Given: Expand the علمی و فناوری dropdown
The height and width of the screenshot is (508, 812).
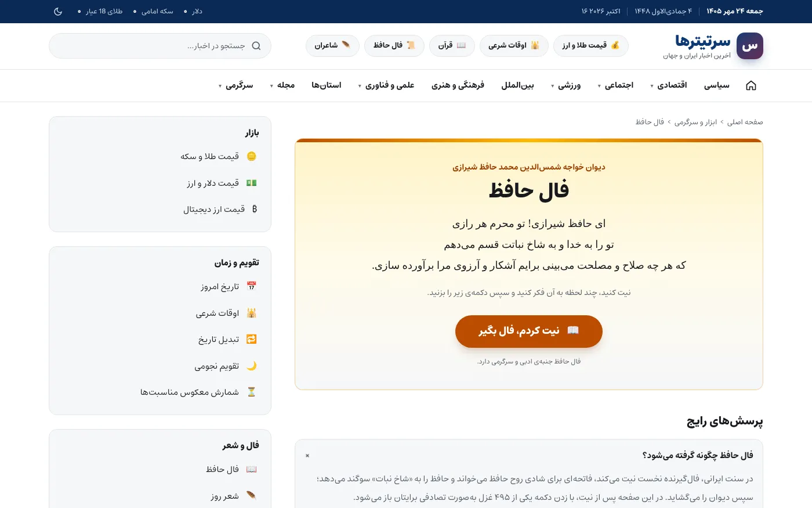Looking at the screenshot, I should [386, 85].
